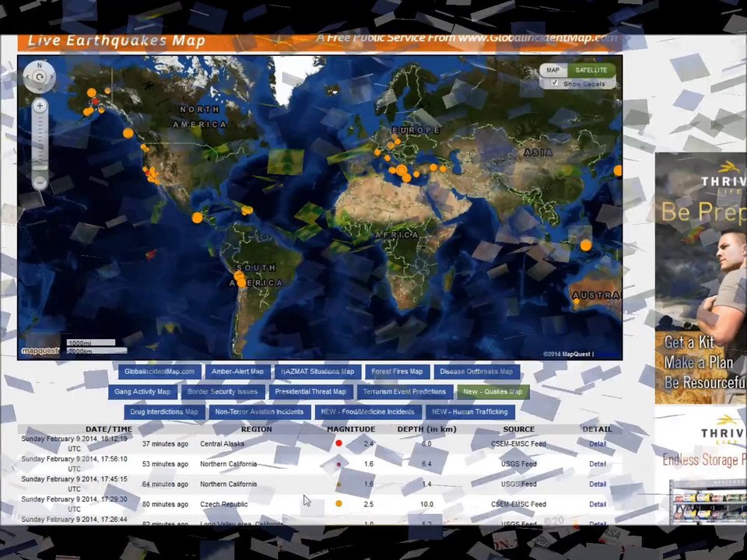Click the mapquest logo on the map
747x560 pixels.
click(x=40, y=352)
